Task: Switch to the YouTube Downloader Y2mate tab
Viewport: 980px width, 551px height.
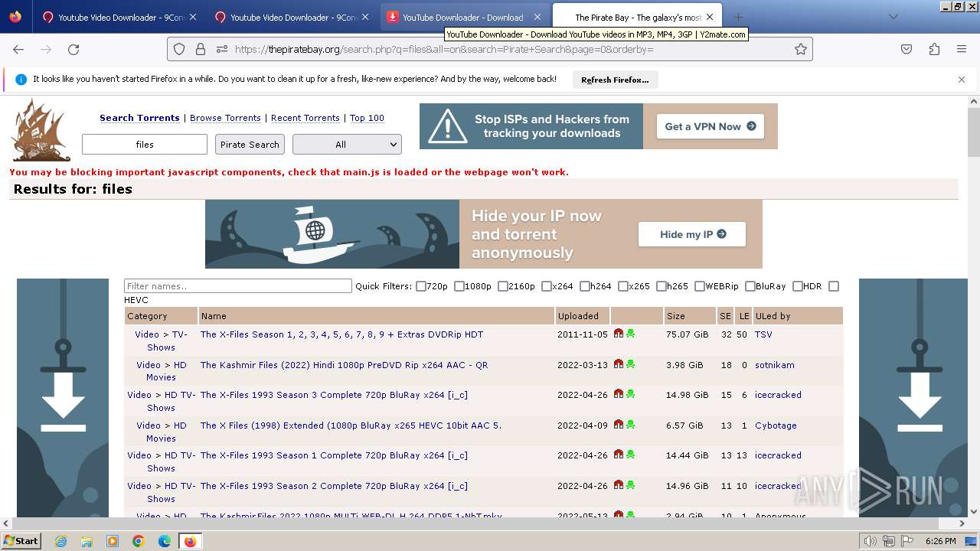Action: point(463,17)
